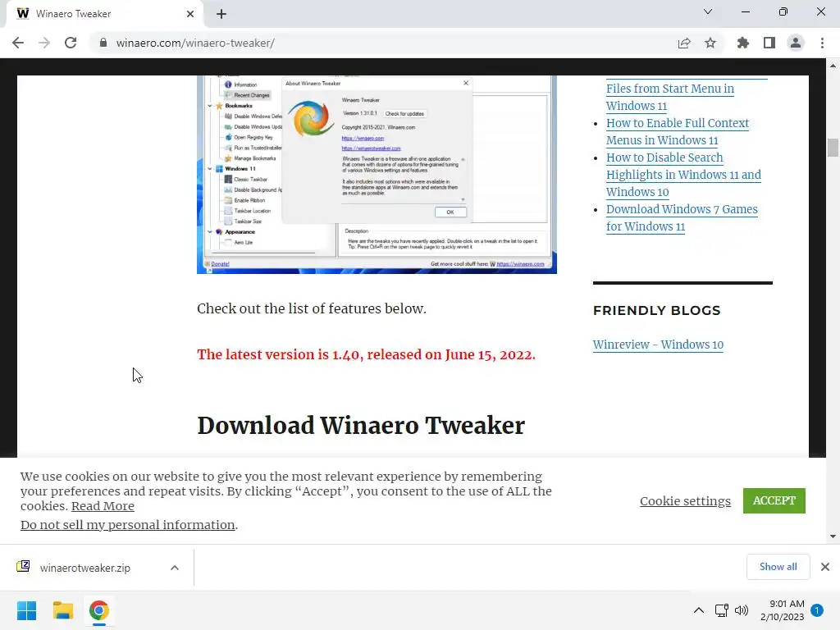Click the red latest version 1.40 text
The height and width of the screenshot is (630, 840).
(366, 354)
